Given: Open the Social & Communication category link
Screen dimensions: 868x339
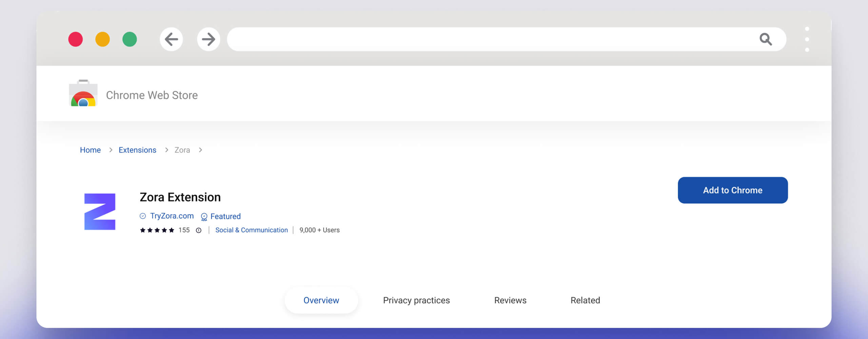Looking at the screenshot, I should pos(252,230).
